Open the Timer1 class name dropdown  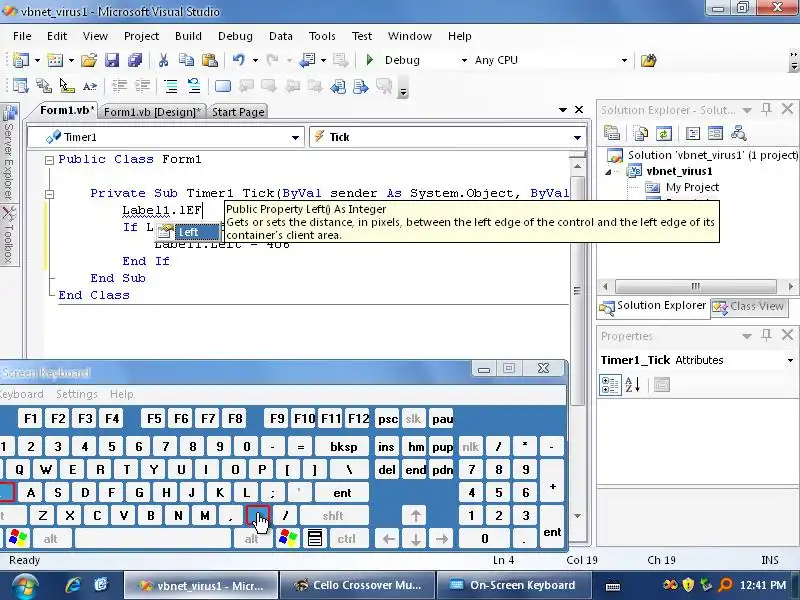(x=295, y=137)
